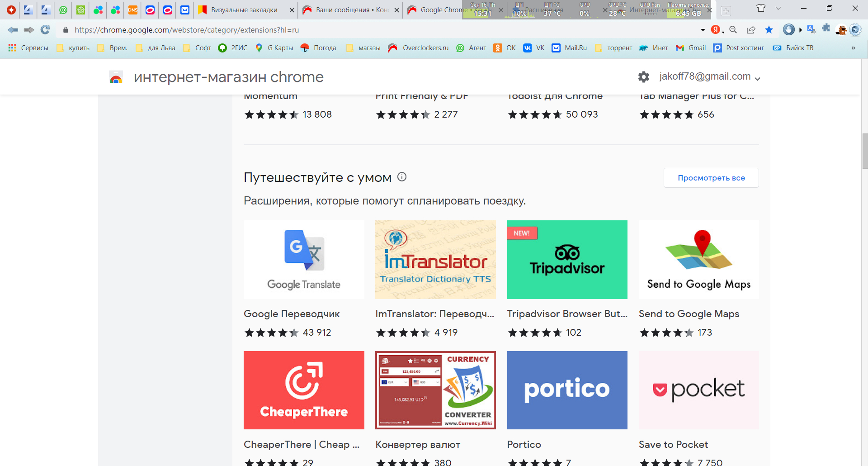The width and height of the screenshot is (868, 466).
Task: Open the translate extension icon in toolbar
Action: point(811,29)
